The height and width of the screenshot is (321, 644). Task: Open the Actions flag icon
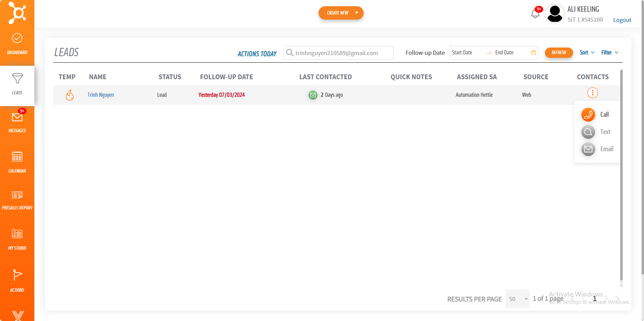pos(17,275)
